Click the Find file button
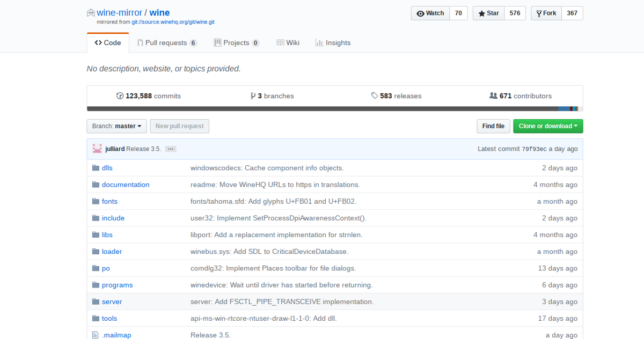 coord(493,126)
